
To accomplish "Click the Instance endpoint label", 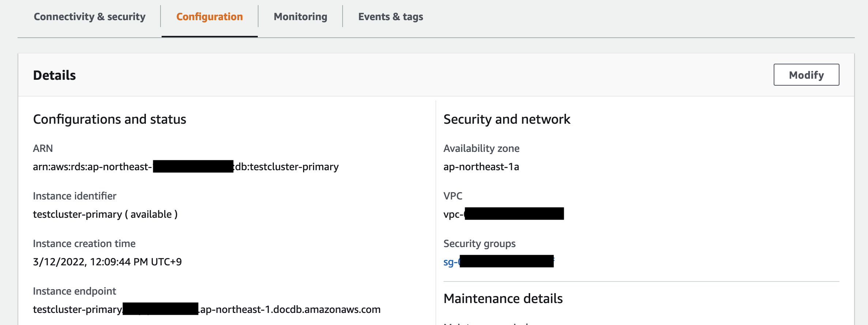I will click(x=74, y=291).
